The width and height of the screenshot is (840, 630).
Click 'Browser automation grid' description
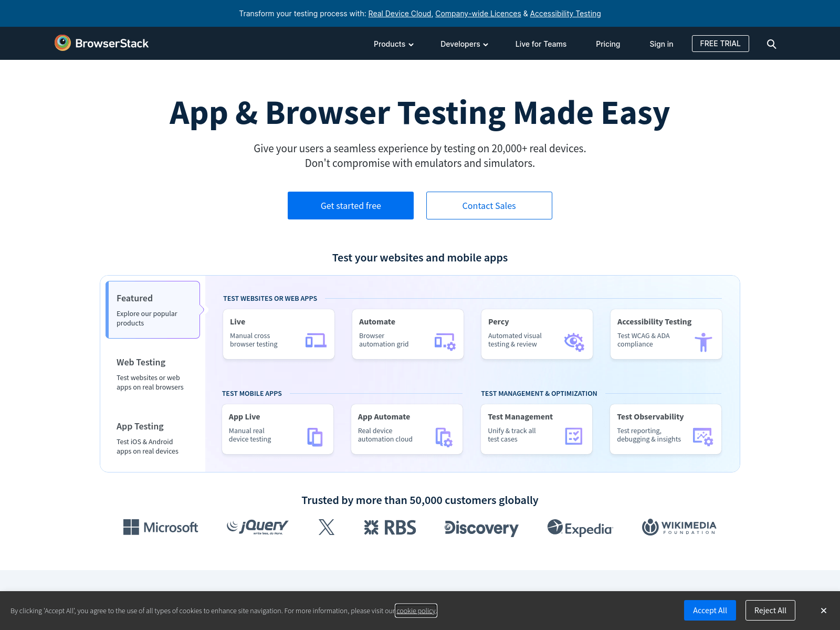[384, 340]
